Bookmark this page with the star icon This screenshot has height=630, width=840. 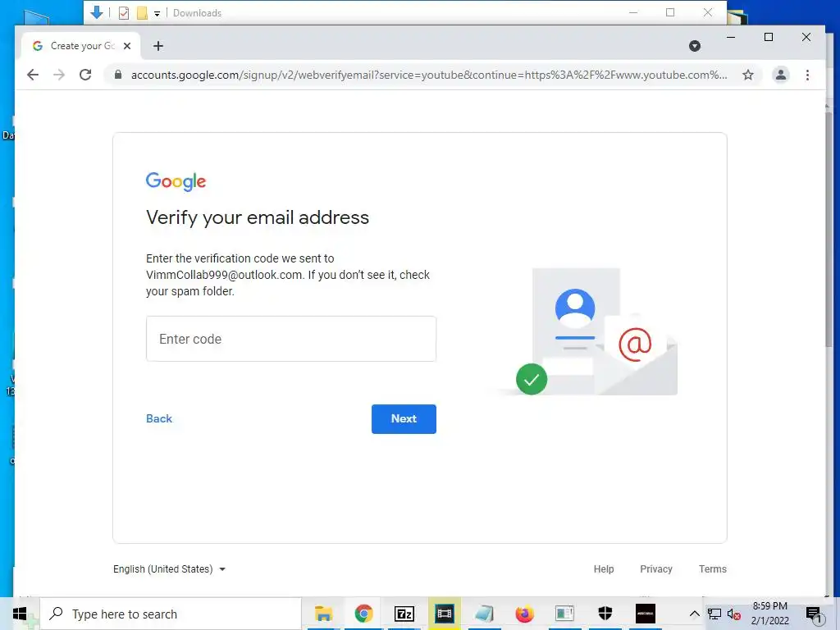(748, 75)
